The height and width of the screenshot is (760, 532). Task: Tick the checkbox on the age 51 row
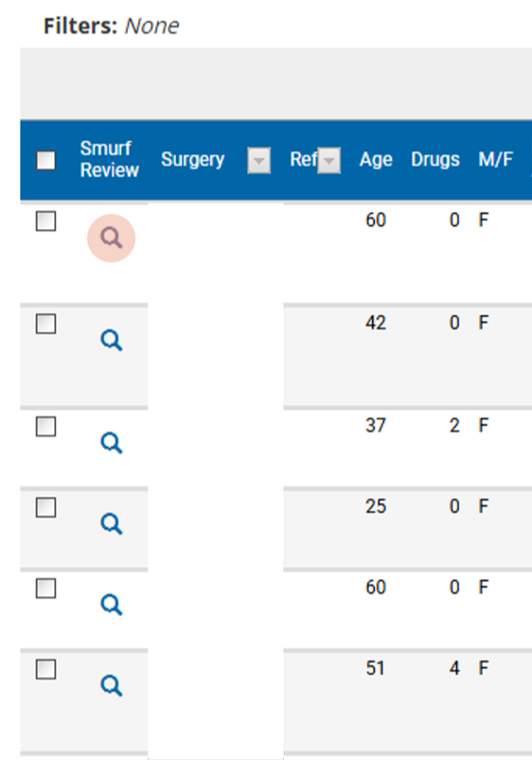point(46,669)
